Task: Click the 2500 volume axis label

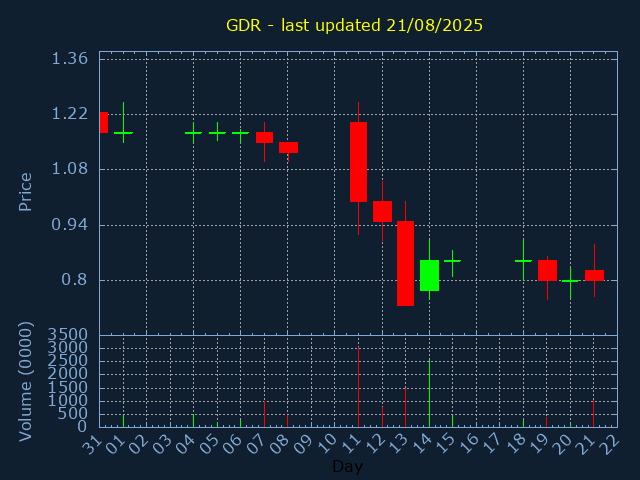Action: 68,361
